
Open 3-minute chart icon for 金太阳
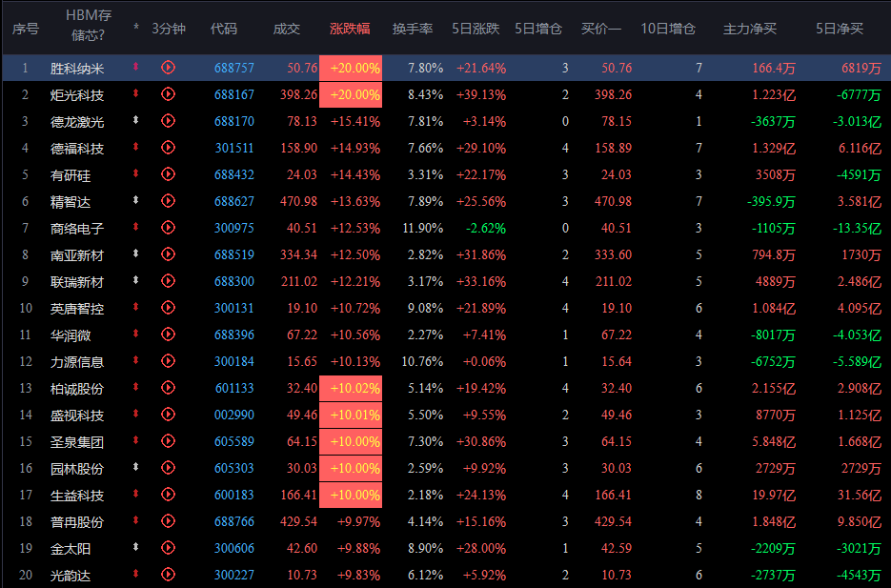pos(169,548)
